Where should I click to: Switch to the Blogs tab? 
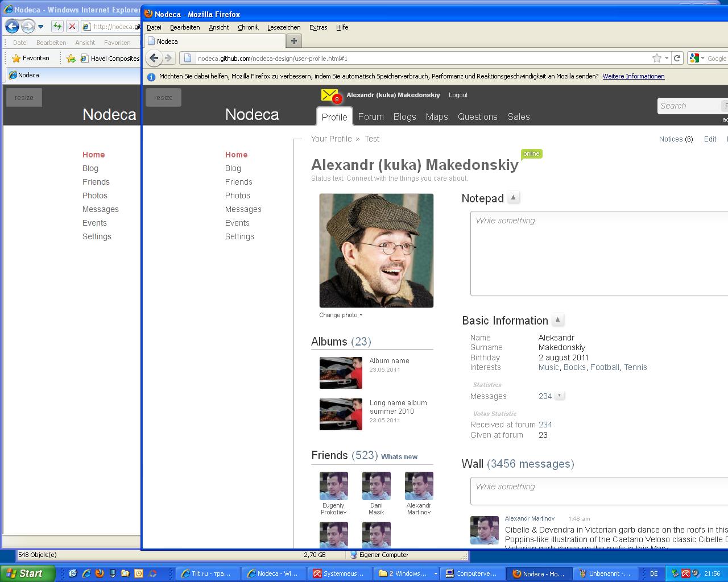(x=405, y=117)
